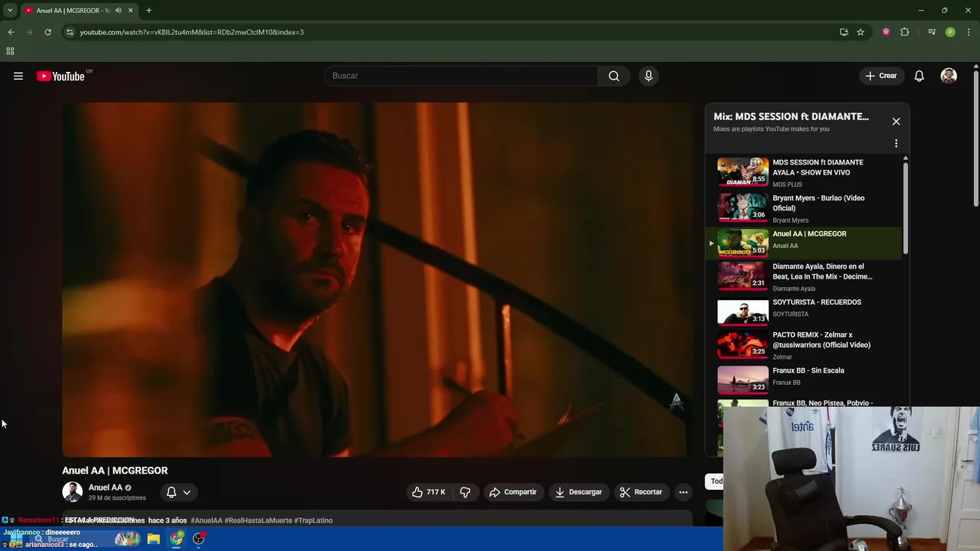Click the Compartir share button
The height and width of the screenshot is (551, 980).
pos(513,492)
